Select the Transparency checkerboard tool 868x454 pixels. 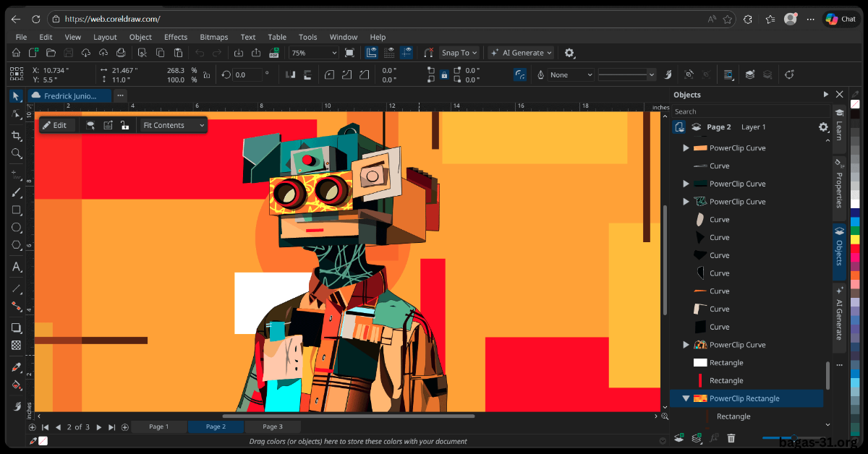[16, 345]
